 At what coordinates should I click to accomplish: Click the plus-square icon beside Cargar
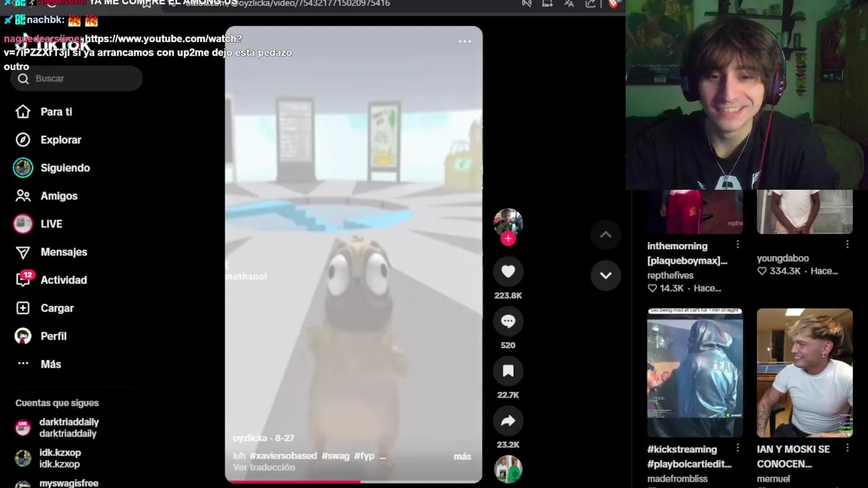click(x=23, y=308)
